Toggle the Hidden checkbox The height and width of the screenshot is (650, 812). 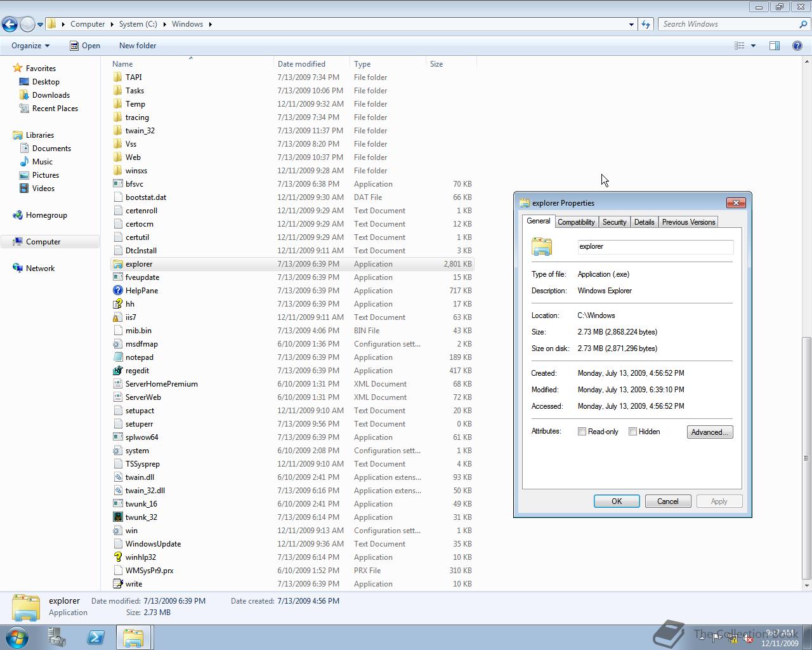coord(632,432)
